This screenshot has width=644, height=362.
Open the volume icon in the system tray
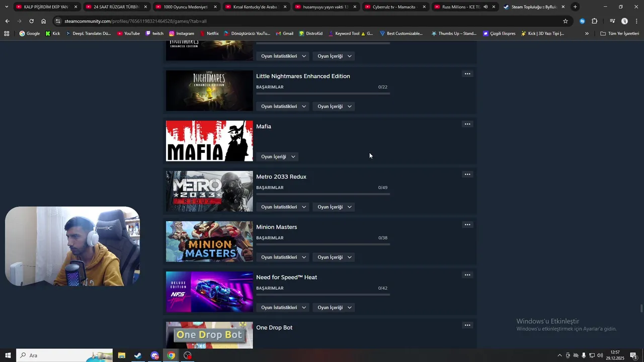point(600,355)
